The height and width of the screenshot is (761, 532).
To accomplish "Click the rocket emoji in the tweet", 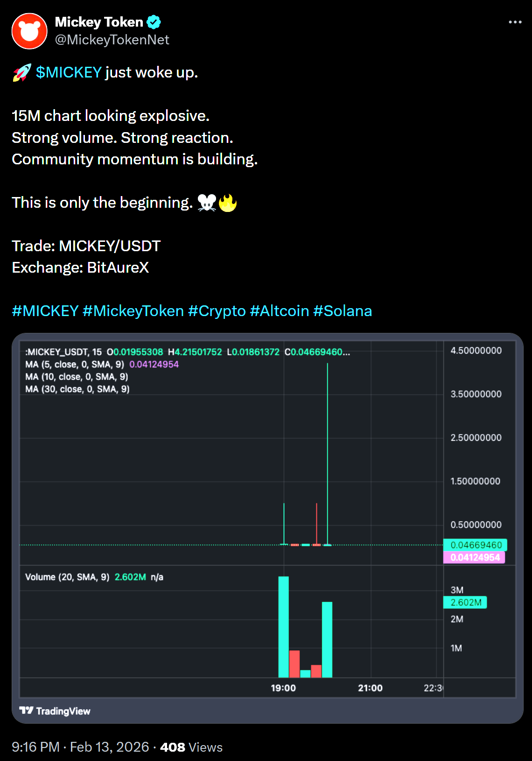I will pyautogui.click(x=21, y=73).
